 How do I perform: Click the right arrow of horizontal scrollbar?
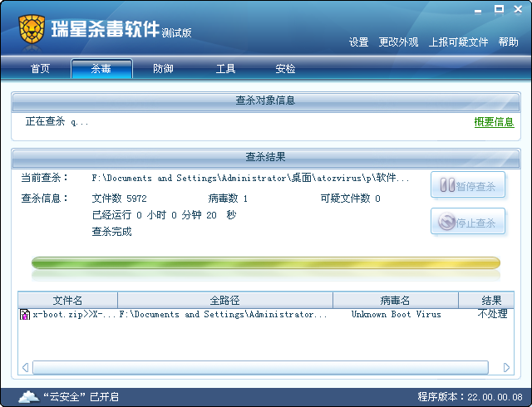click(506, 368)
